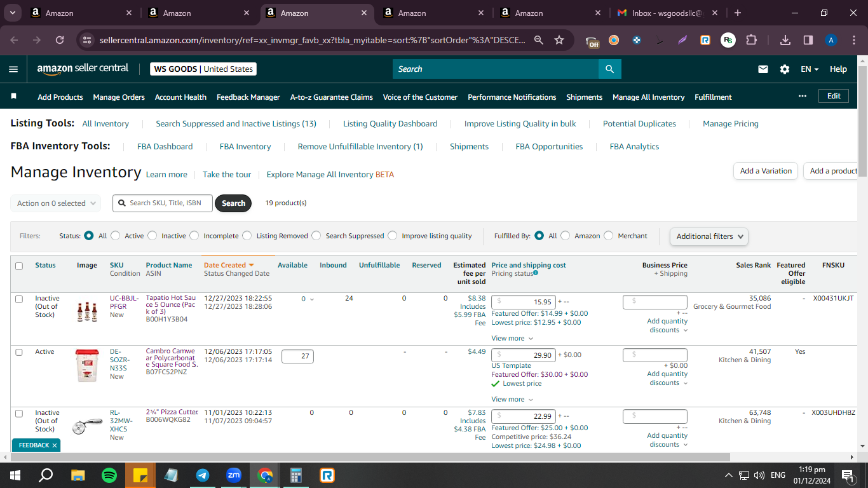Click the amazon seller central logo
Image resolution: width=868 pixels, height=488 pixels.
click(x=83, y=69)
